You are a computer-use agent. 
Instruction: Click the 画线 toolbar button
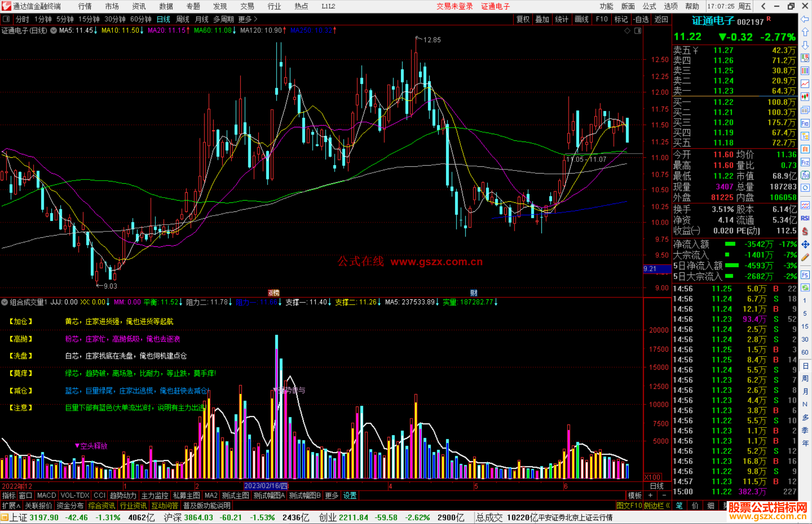[x=581, y=19]
